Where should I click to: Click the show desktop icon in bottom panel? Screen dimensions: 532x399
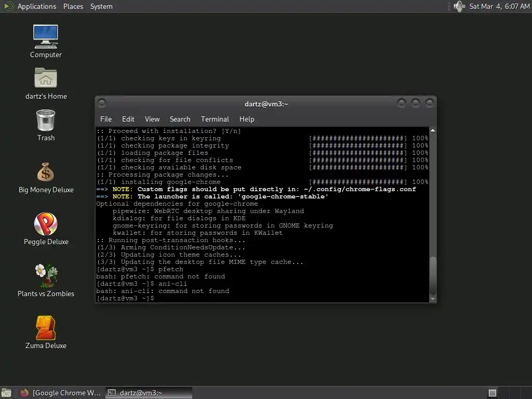(x=6, y=393)
